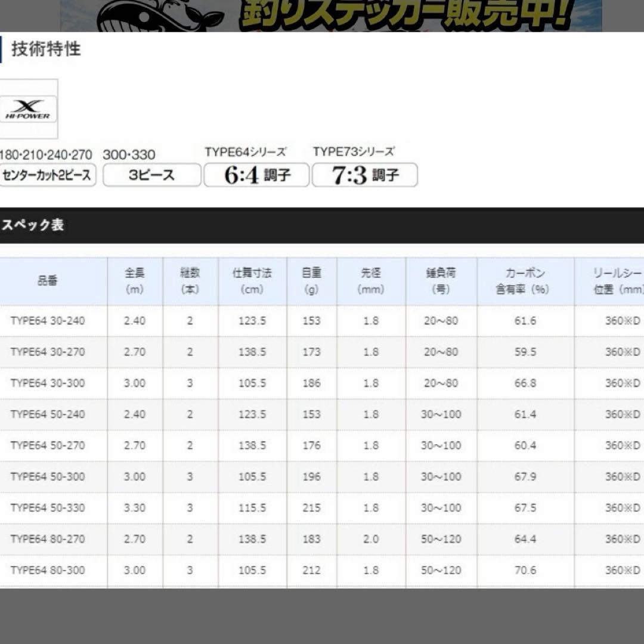Click weight 176 in the 50-270 row

tap(311, 445)
